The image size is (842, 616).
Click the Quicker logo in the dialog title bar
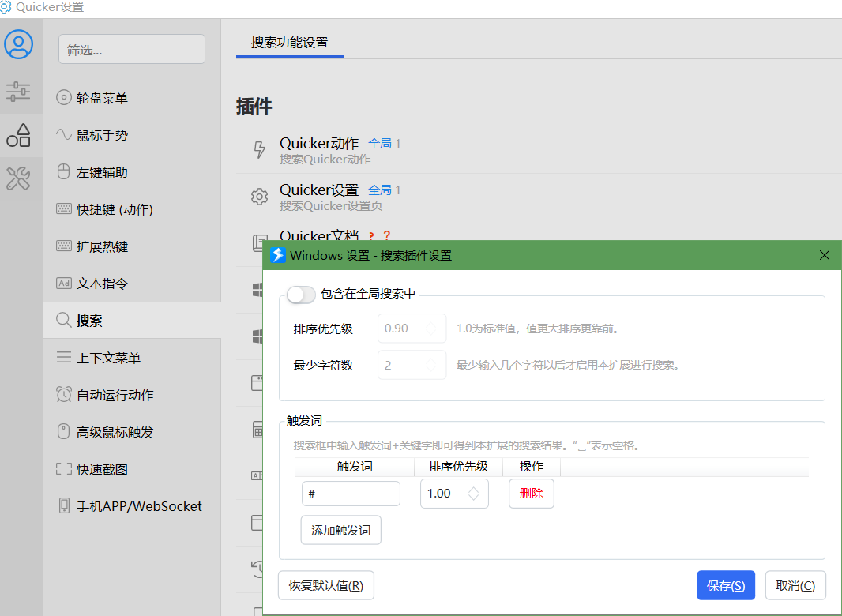(x=278, y=255)
